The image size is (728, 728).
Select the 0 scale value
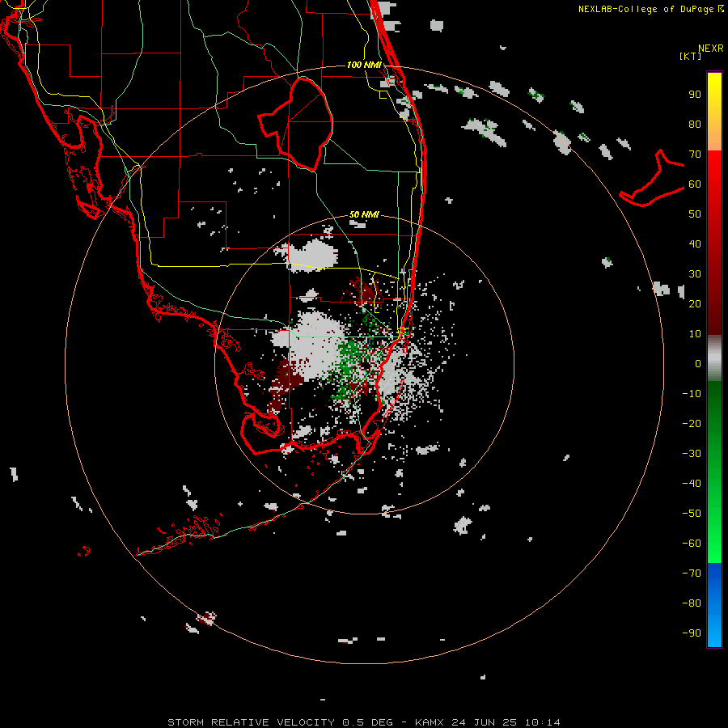698,364
